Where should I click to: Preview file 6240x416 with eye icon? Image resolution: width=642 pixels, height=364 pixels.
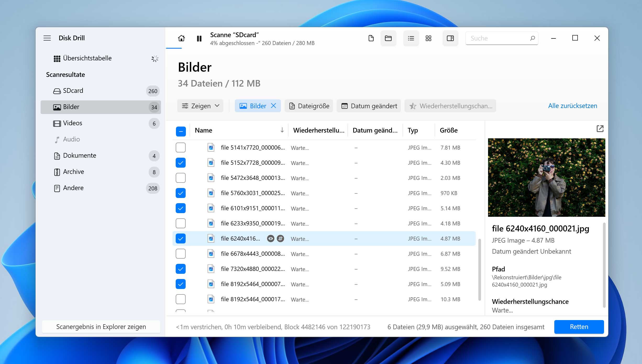[270, 238]
